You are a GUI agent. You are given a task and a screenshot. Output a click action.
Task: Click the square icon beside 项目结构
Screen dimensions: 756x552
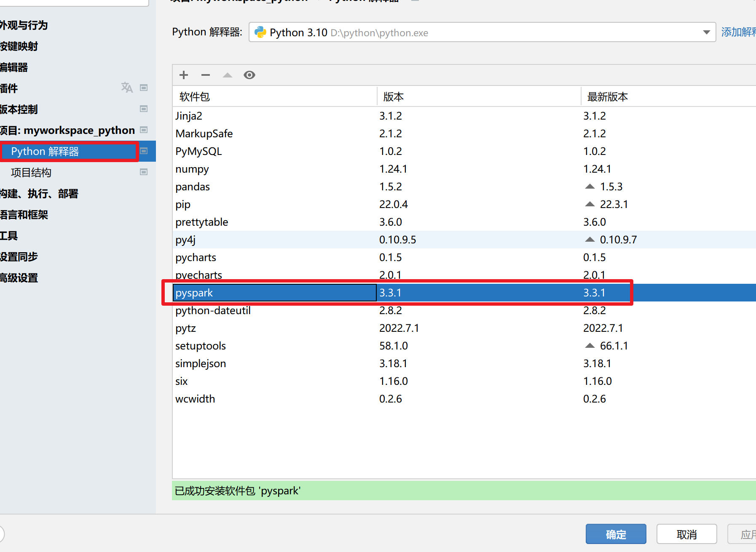click(x=143, y=172)
